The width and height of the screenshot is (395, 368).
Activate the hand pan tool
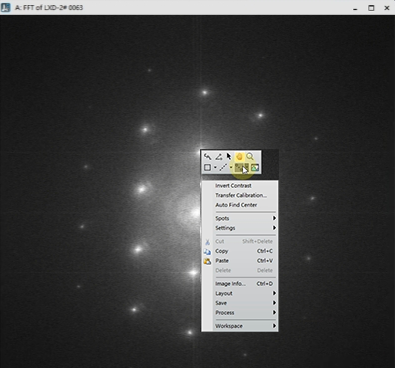point(239,156)
